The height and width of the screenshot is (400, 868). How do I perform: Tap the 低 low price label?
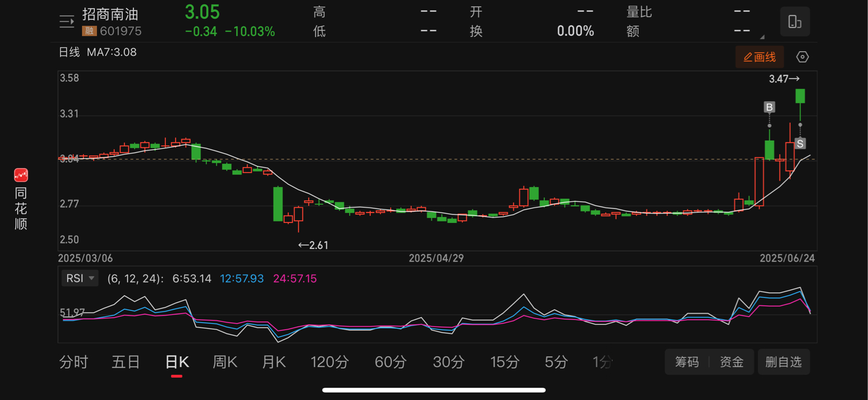(320, 31)
